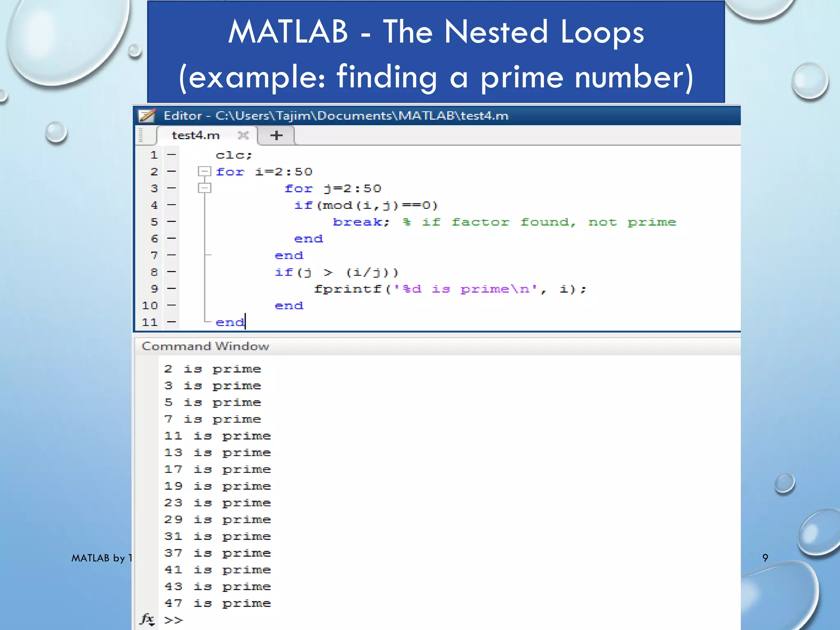Click breakpoint dash on line 11
Screen dimensions: 840x630
tap(171, 322)
